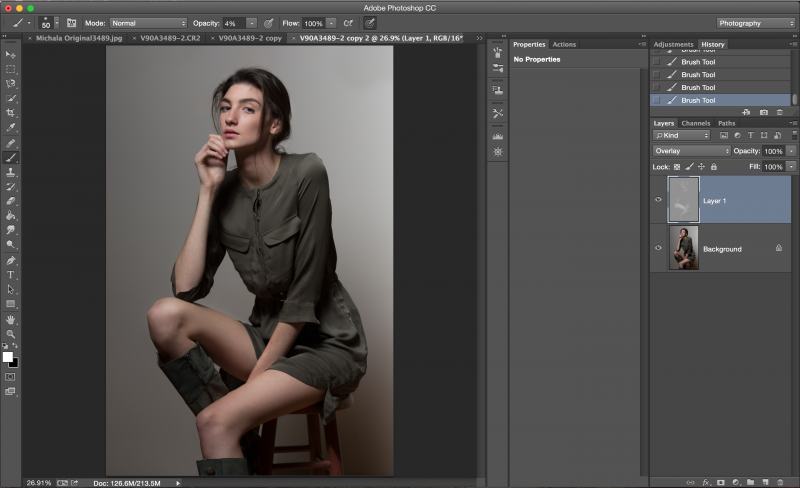Toggle visibility of the Background layer

(658, 248)
